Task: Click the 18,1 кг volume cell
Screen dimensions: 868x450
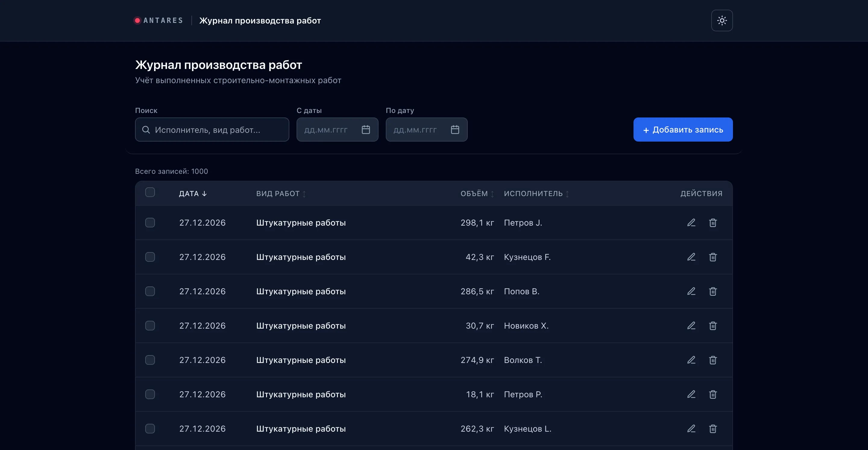Action: [x=480, y=394]
